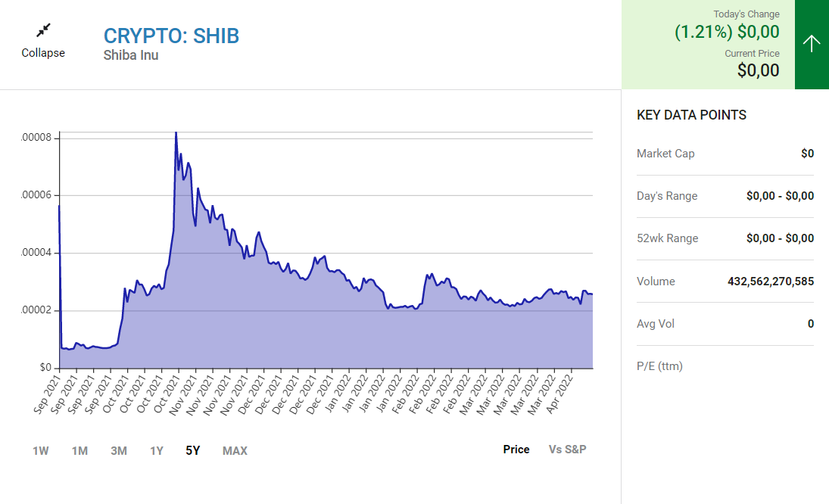The width and height of the screenshot is (829, 504).
Task: Click the .00004 y-axis label
Action: 36,253
